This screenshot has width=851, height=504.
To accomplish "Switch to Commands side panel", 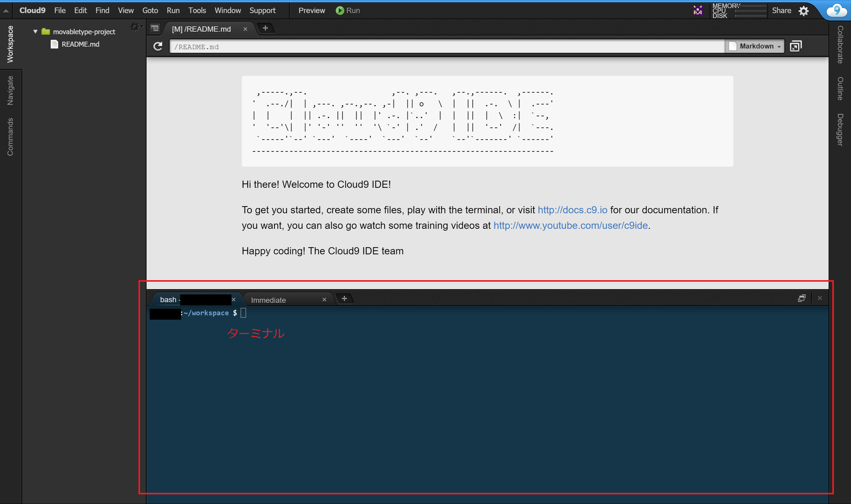I will pyautogui.click(x=10, y=137).
